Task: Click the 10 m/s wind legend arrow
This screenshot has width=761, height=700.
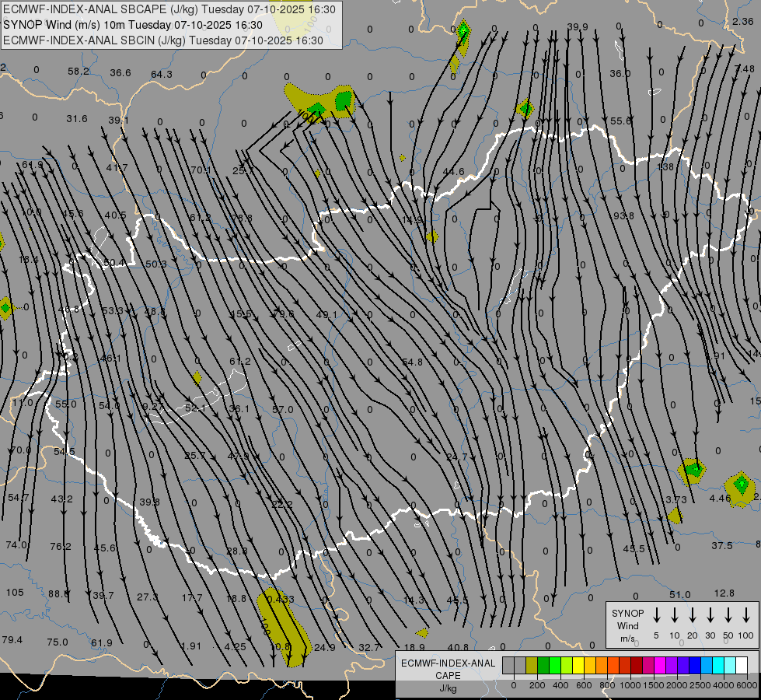Action: (675, 615)
